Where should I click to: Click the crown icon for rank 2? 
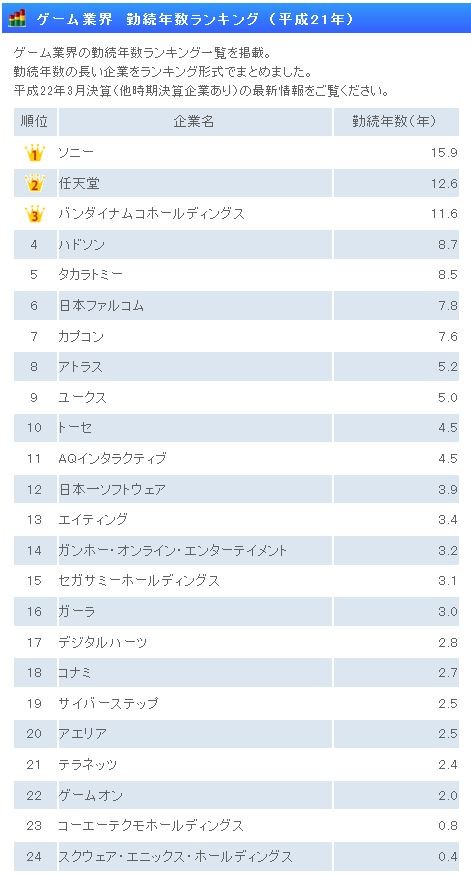click(x=35, y=183)
